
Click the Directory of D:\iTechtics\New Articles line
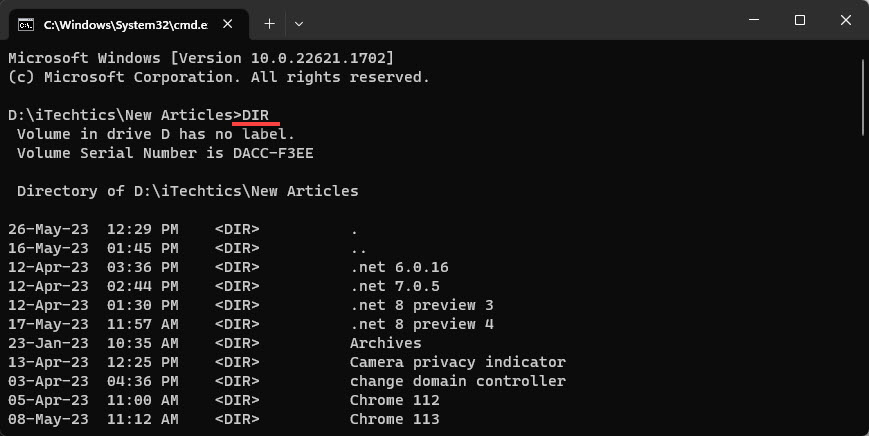point(188,191)
